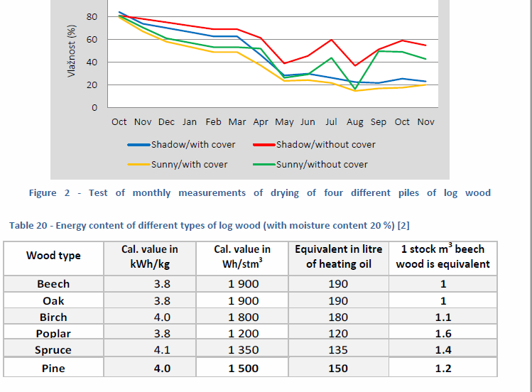Click the "Shadow/with cover" legend label
This screenshot has width=532, height=392.
(x=192, y=144)
